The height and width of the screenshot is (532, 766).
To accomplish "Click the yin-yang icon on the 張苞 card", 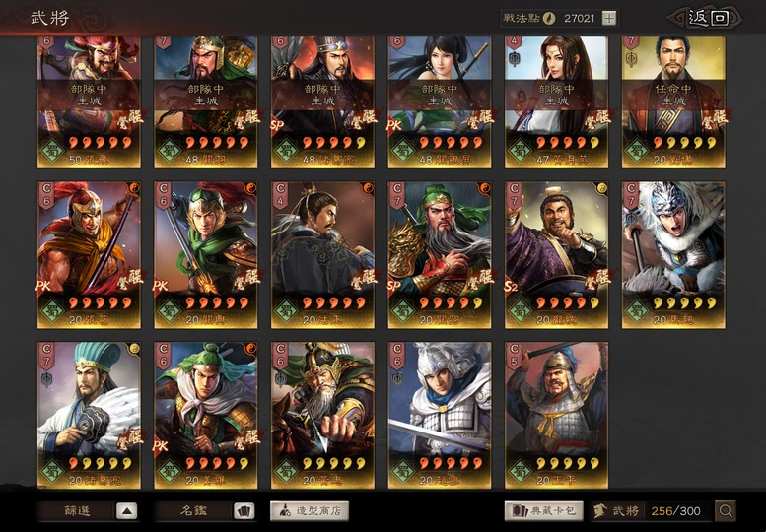I will (x=134, y=188).
